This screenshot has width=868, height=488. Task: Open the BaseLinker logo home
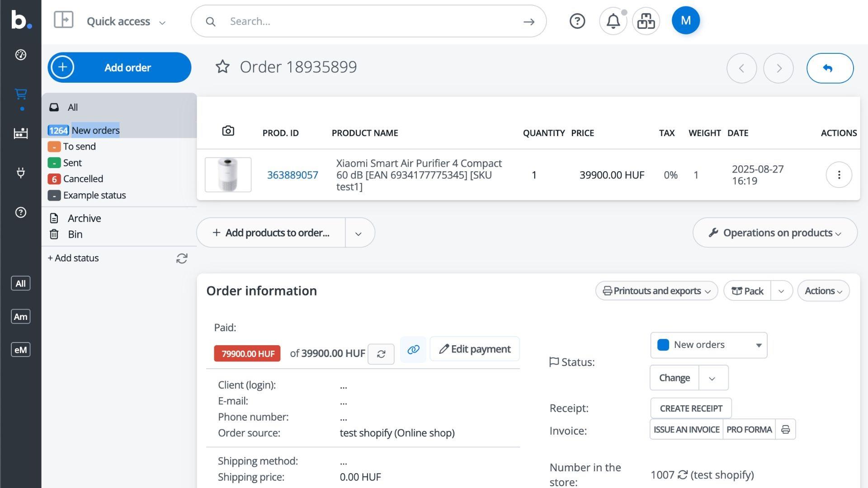(21, 20)
